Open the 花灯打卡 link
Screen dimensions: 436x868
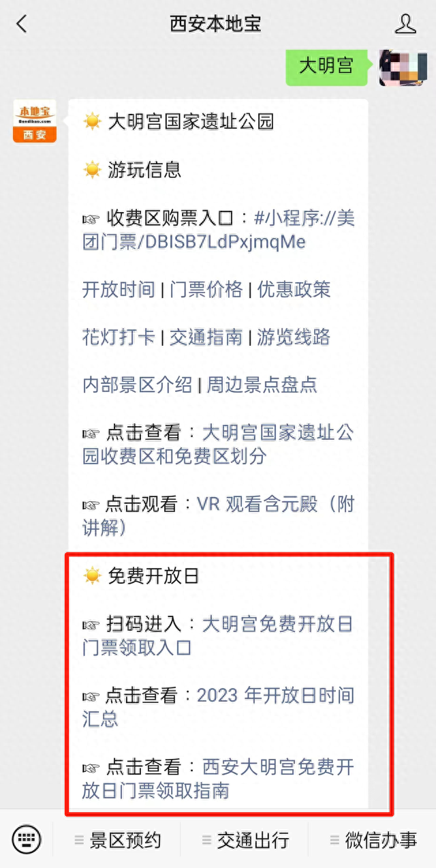point(119,337)
